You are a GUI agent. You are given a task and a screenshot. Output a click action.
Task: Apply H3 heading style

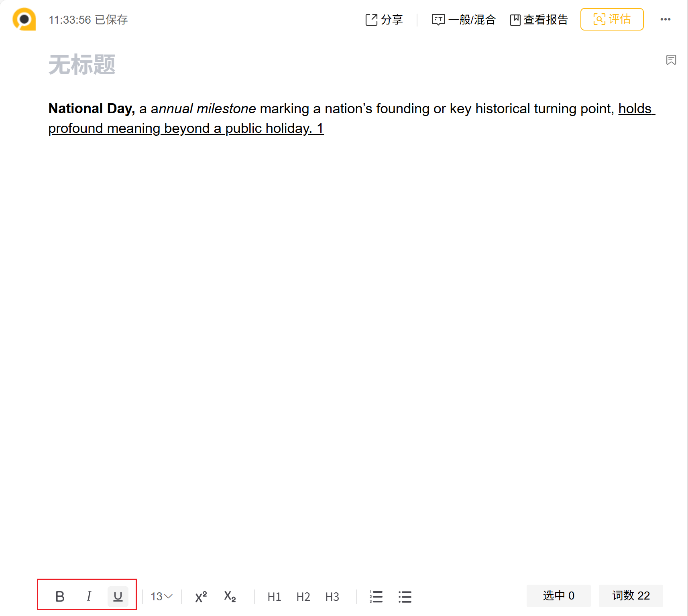pyautogui.click(x=332, y=596)
